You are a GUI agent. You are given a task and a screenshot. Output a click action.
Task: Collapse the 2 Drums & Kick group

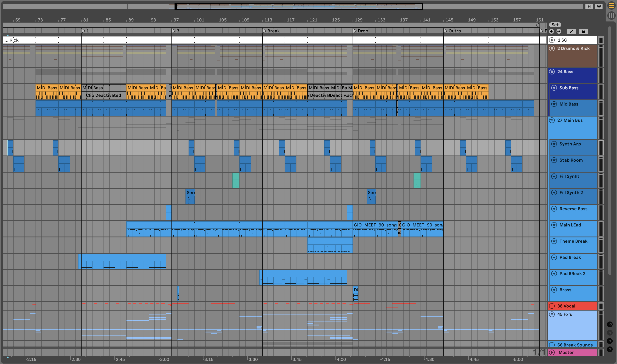point(552,48)
